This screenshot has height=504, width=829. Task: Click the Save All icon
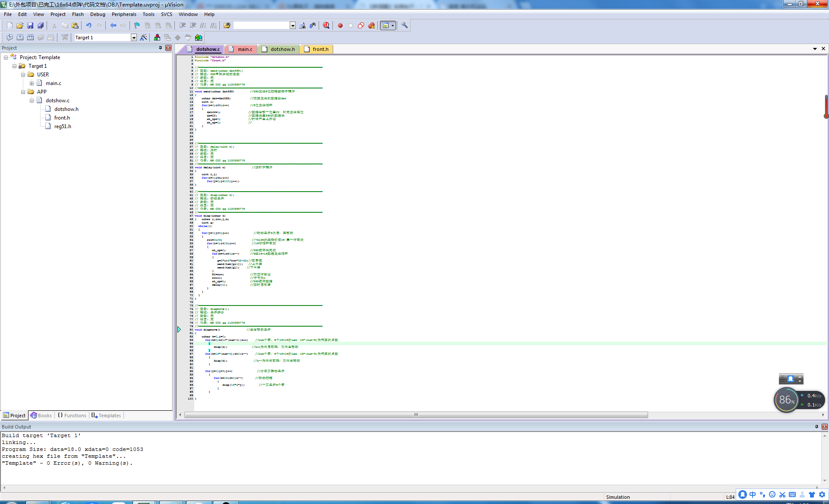(x=41, y=25)
